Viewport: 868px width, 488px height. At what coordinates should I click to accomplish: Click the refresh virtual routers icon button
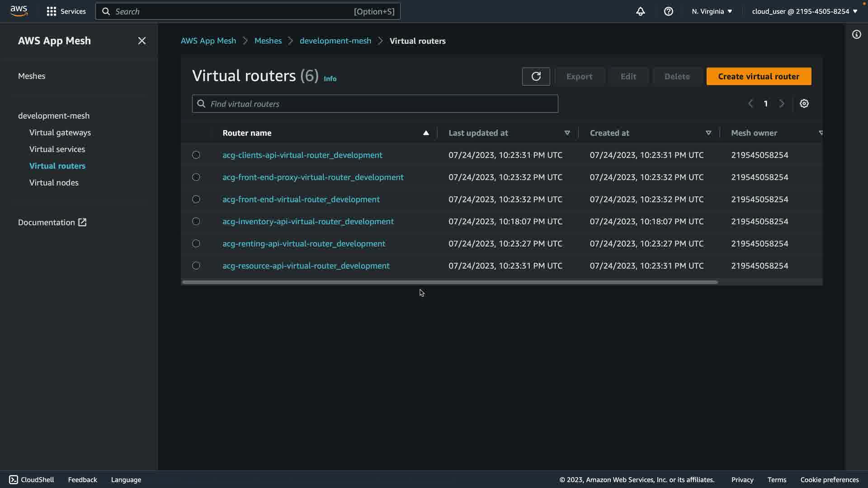click(536, 76)
